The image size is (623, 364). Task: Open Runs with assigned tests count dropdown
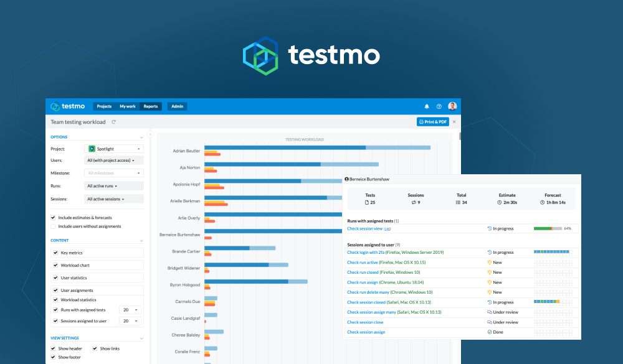click(130, 310)
